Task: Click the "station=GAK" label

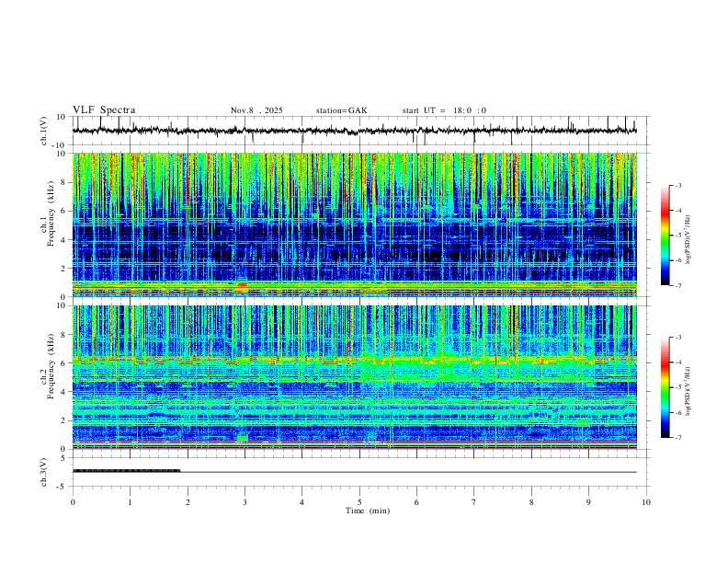Action: [341, 110]
